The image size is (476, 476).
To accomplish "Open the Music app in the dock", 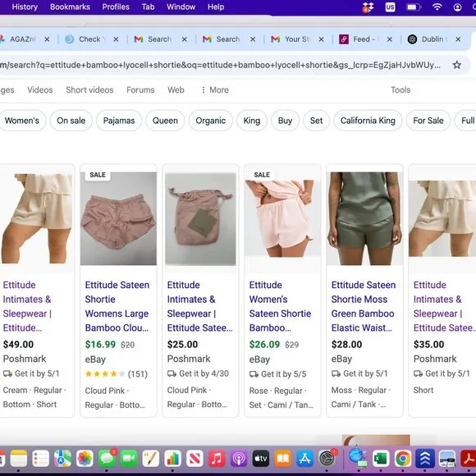I will (x=217, y=458).
